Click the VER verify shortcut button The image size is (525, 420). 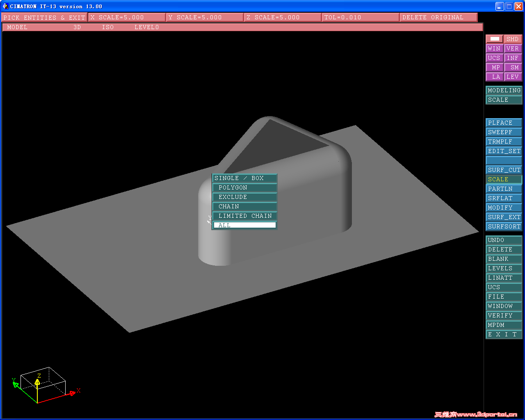click(x=513, y=48)
